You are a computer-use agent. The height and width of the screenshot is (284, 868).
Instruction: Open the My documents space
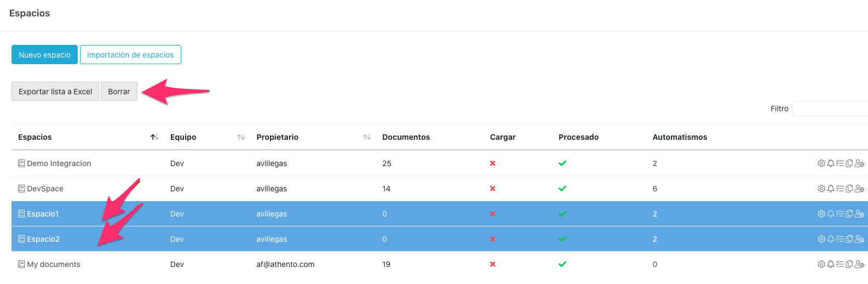coord(54,264)
